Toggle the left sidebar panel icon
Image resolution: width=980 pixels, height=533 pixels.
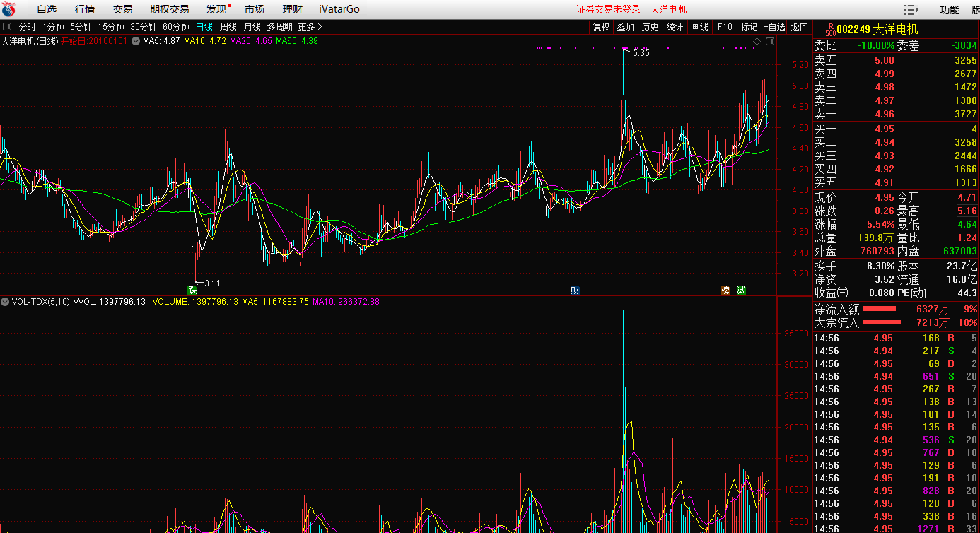click(7, 27)
